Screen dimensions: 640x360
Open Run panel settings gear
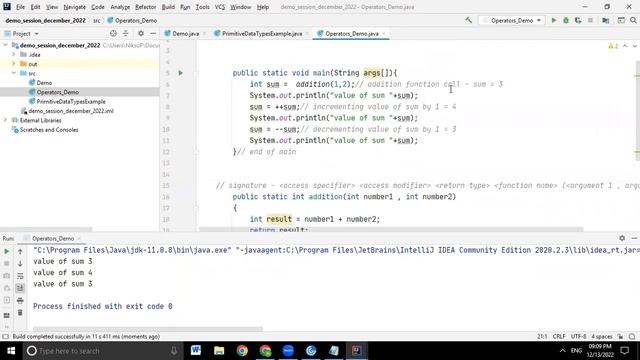point(622,238)
